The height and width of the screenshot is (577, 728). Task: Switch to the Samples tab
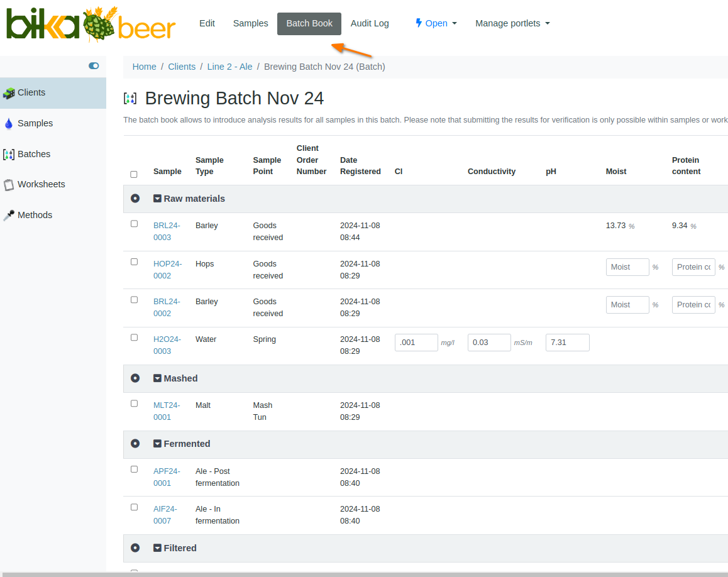coord(250,23)
